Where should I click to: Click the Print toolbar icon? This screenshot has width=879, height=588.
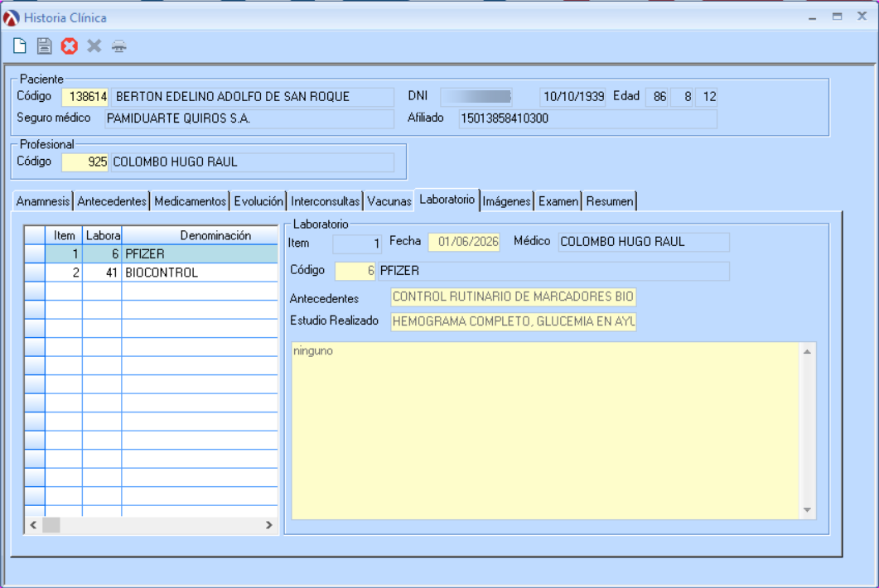(118, 46)
